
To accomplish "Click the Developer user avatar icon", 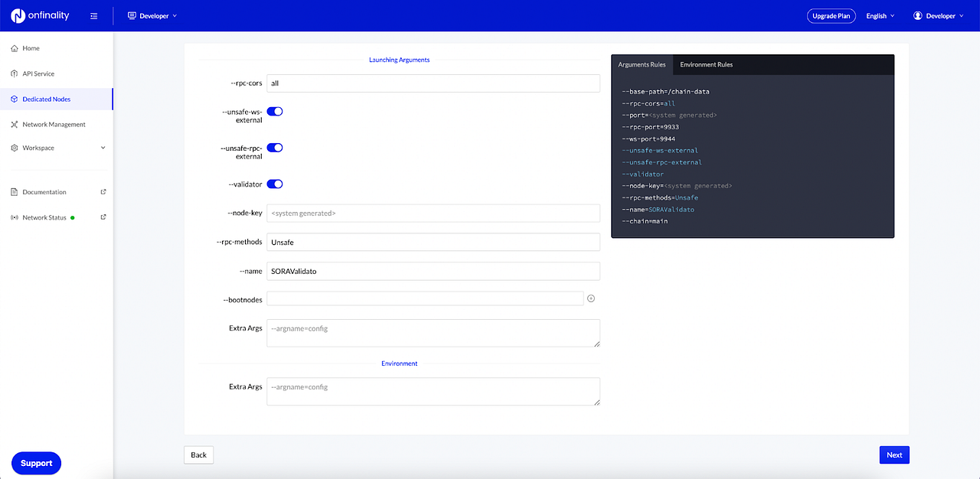I will click(x=918, y=15).
